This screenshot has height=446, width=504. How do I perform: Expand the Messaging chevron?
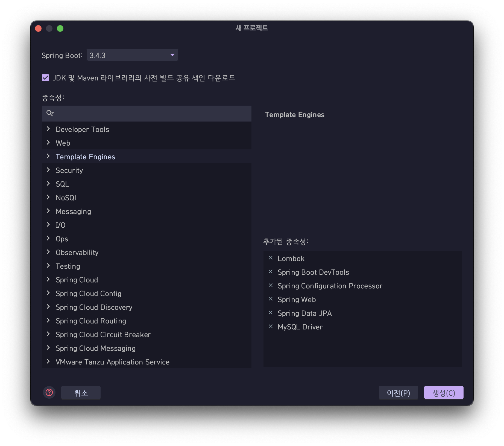[x=48, y=211]
